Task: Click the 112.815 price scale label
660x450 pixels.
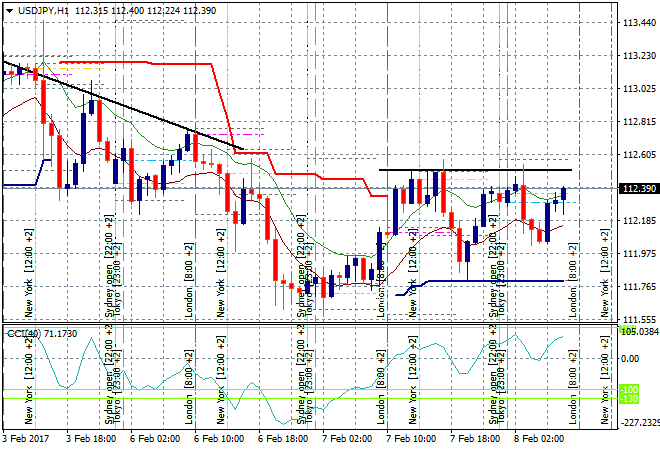Action: pyautogui.click(x=639, y=122)
